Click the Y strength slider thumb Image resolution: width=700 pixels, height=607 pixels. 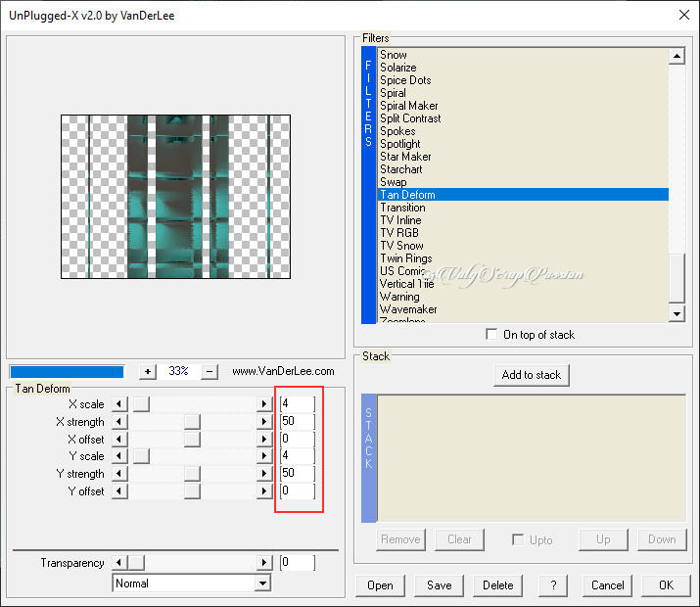pyautogui.click(x=192, y=474)
